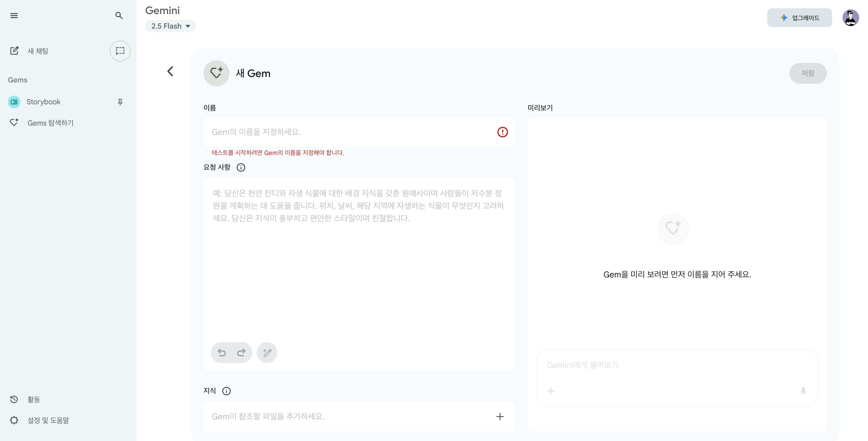868x441 pixels.
Task: Expand the profile avatar menu
Action: (x=852, y=17)
